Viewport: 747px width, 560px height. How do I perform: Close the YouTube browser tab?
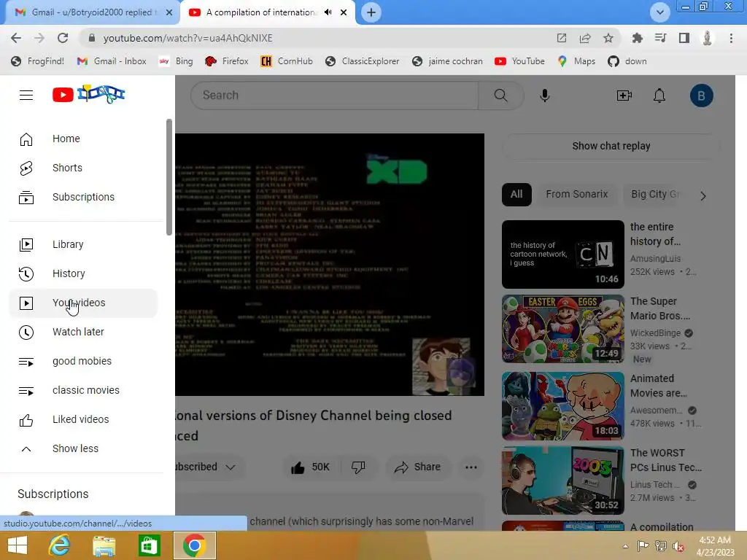tap(344, 12)
